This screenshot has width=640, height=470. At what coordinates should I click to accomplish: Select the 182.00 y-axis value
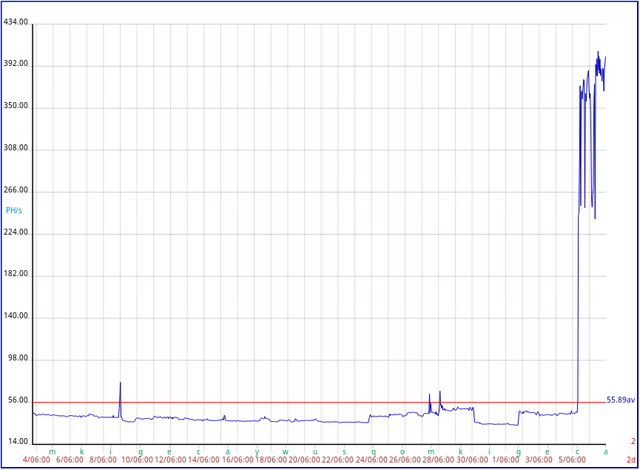click(x=16, y=274)
